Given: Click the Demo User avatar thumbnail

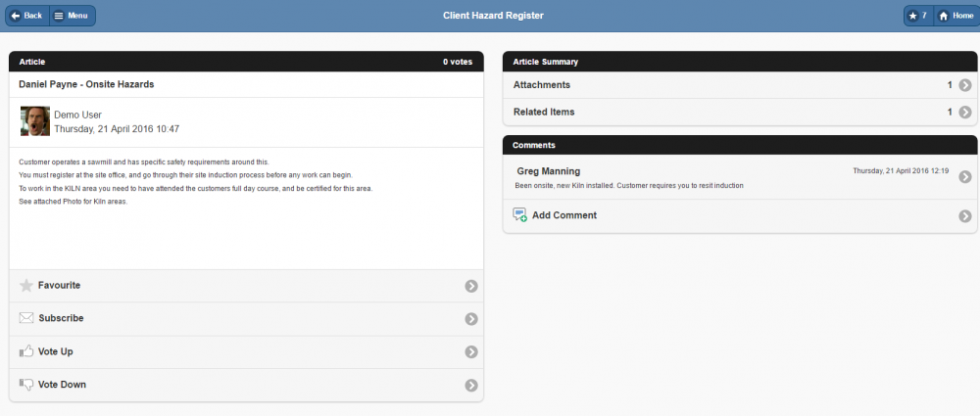Looking at the screenshot, I should tap(35, 121).
